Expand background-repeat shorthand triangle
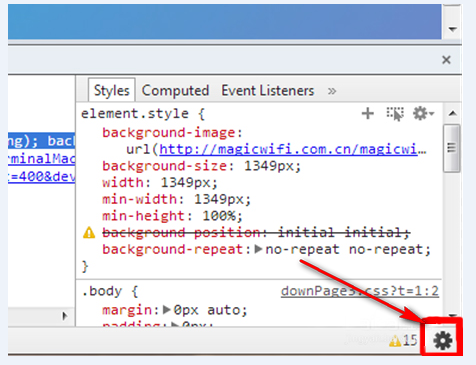The image size is (476, 365). 258,249
